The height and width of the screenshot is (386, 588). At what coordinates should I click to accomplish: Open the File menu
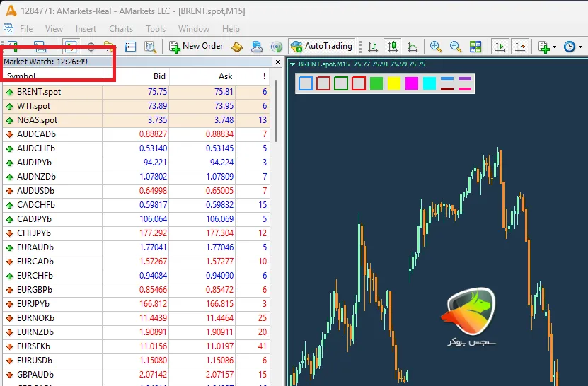26,29
